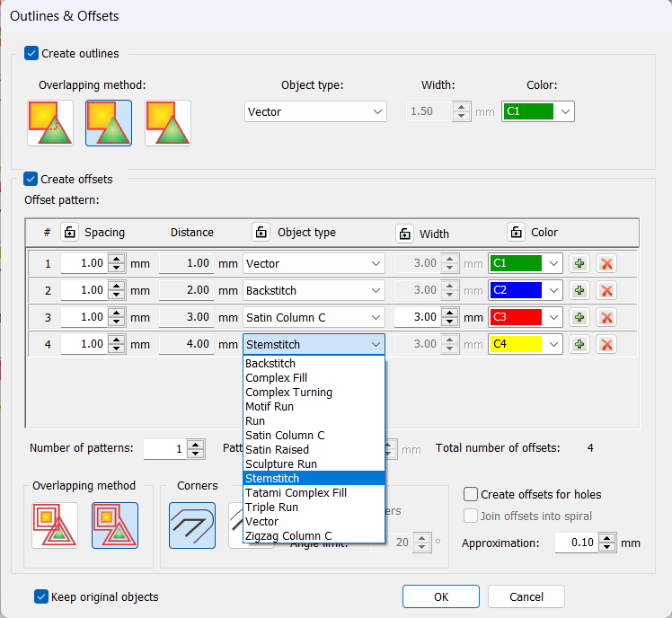This screenshot has height=618, width=672.
Task: Click the lock icon beside Spacing header
Action: click(x=69, y=233)
